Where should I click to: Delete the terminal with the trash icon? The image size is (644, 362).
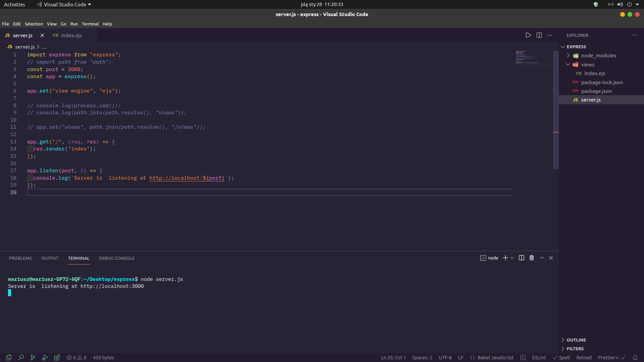532,258
